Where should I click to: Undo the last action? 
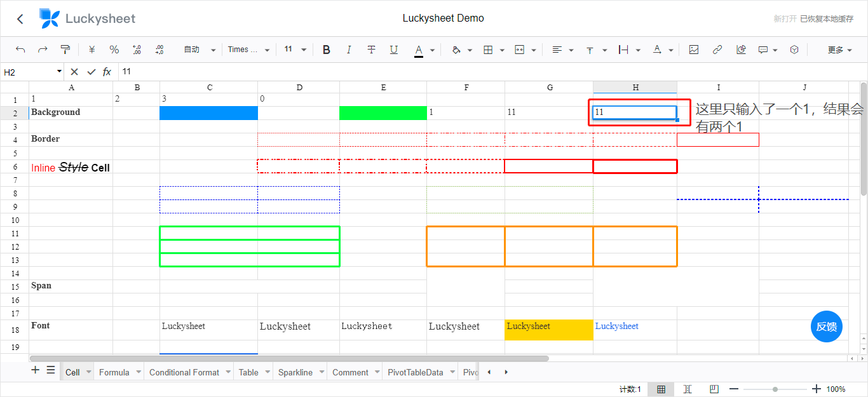click(20, 50)
